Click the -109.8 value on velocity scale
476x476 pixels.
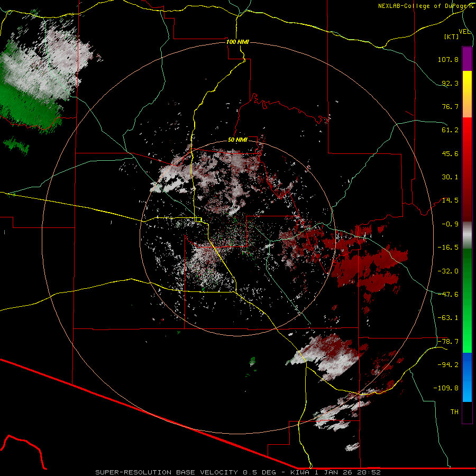point(446,388)
